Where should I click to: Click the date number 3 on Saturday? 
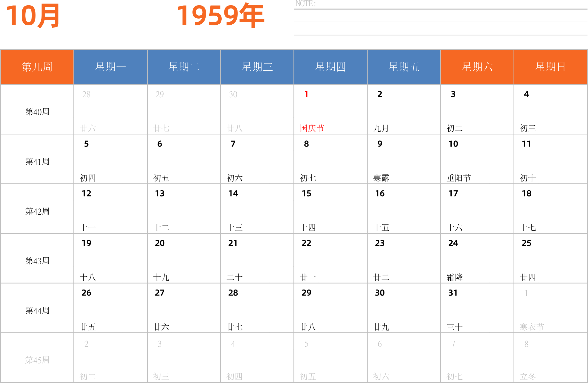point(453,94)
